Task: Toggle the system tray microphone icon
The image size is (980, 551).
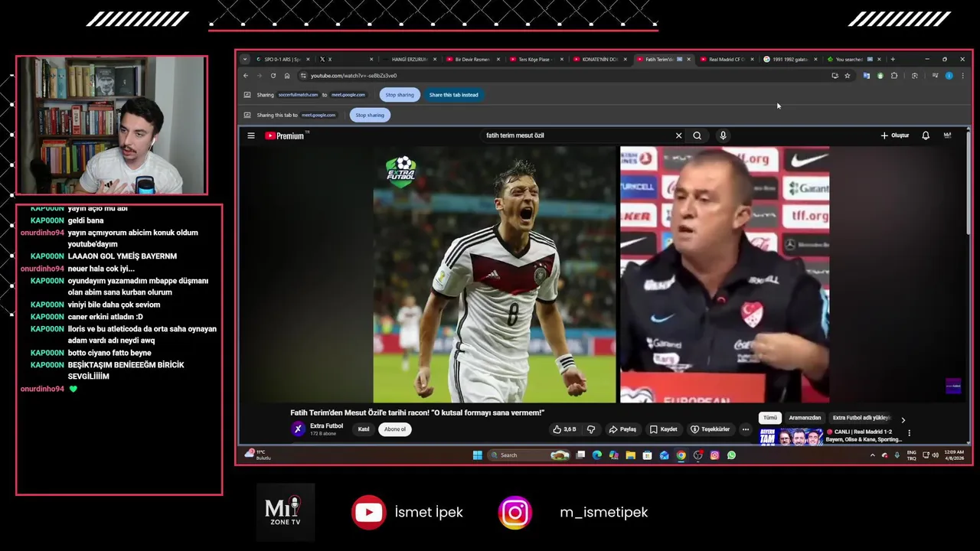Action: pyautogui.click(x=897, y=455)
